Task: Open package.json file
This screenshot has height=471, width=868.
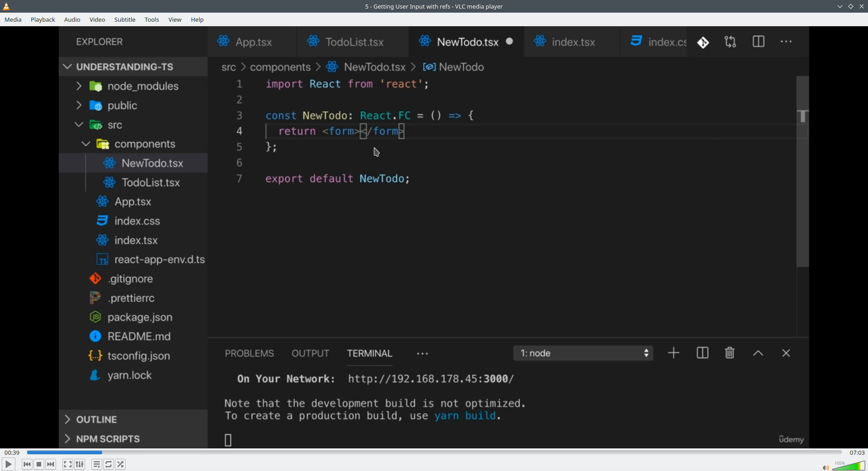Action: click(x=133, y=317)
